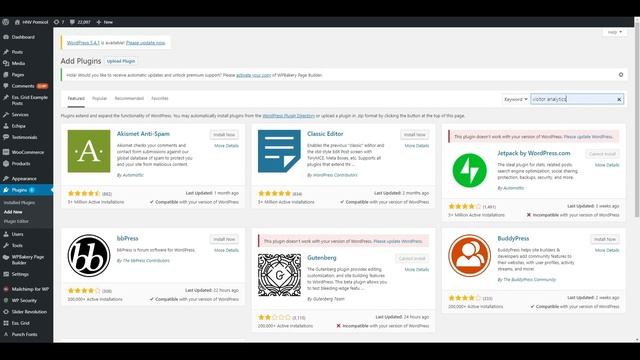Open Ess. Grid in the sidebar
The height and width of the screenshot is (360, 640).
point(20,323)
